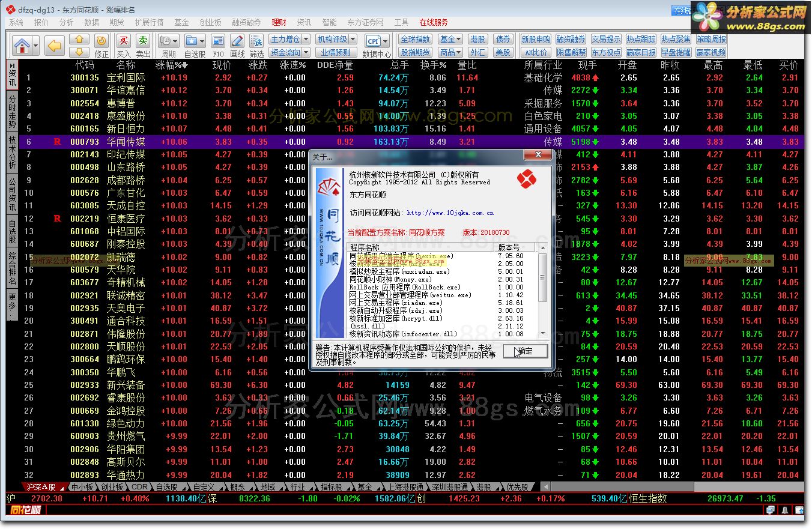The height and width of the screenshot is (529, 812).
Task: Open the Tonghuashun logo at bottom left
Action: 26,510
